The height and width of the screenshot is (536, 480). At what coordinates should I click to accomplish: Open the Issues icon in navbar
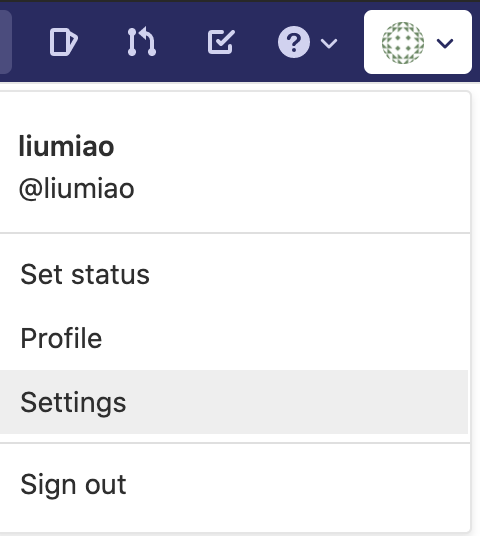click(x=64, y=42)
